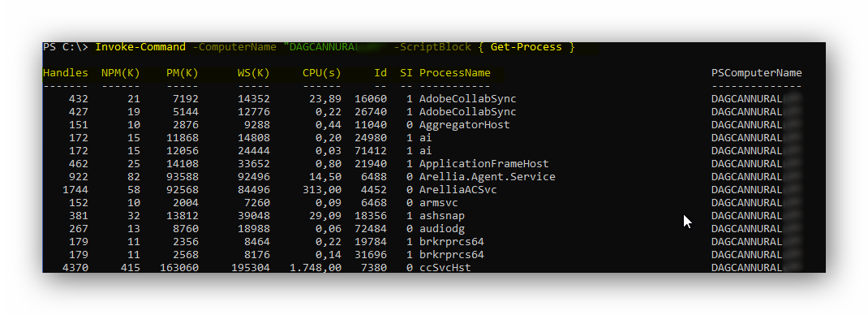Click the Invoke-Command cmdlet text
Screen dimensions: 868x315
coord(140,47)
